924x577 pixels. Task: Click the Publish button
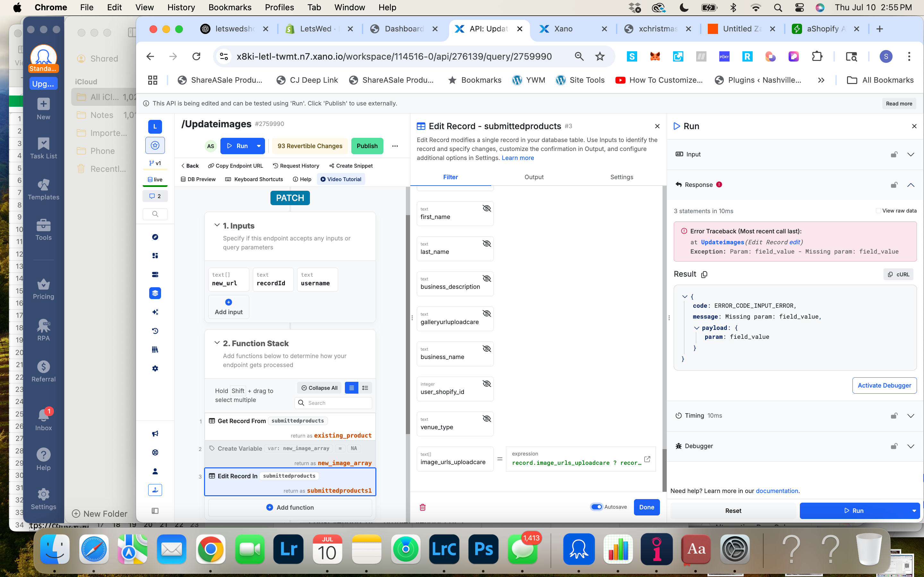(367, 146)
